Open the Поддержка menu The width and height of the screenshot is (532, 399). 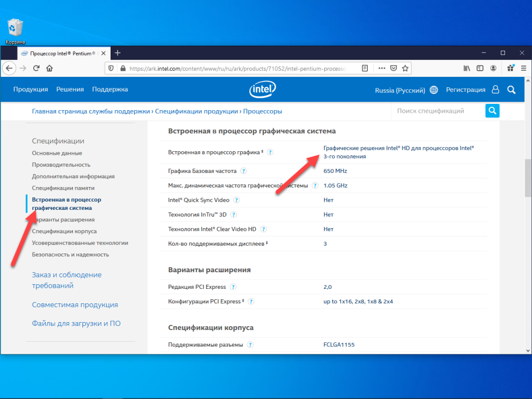click(110, 89)
